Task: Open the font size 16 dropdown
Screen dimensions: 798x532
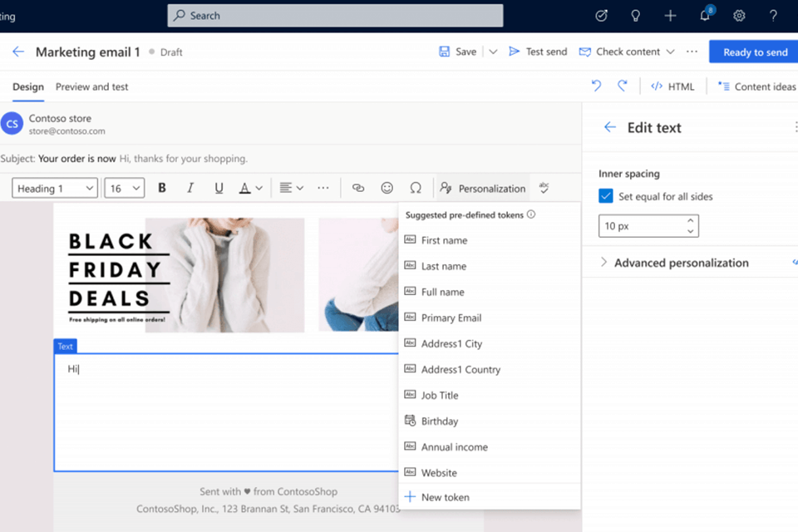Action: click(x=125, y=188)
